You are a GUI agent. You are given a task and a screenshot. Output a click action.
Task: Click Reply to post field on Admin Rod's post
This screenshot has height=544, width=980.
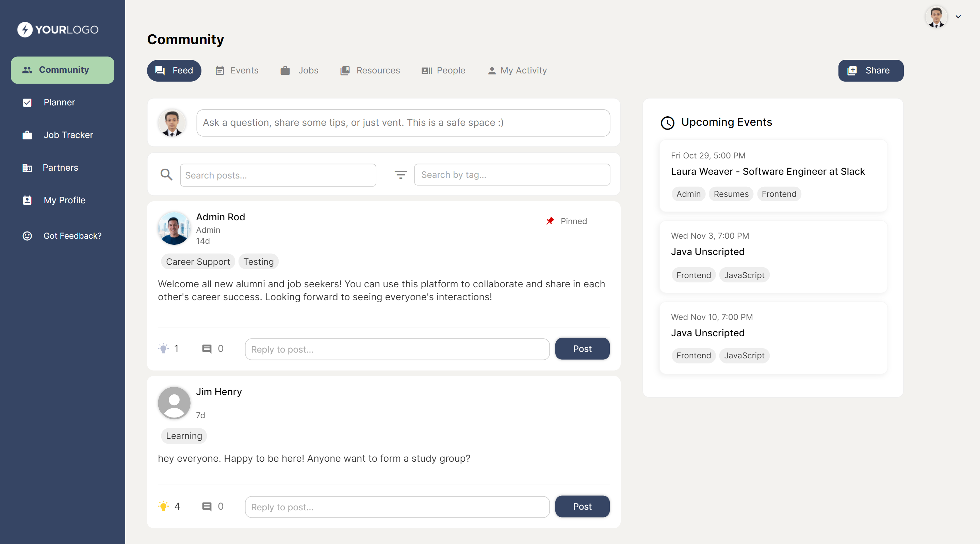click(397, 350)
